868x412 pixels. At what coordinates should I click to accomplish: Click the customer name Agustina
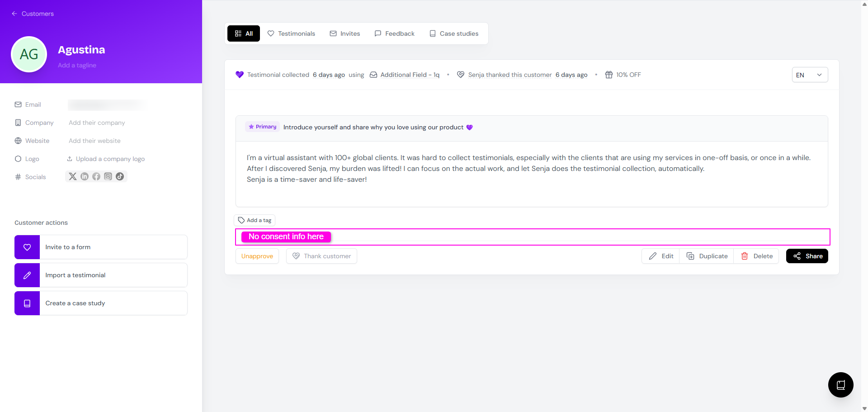[x=81, y=50]
